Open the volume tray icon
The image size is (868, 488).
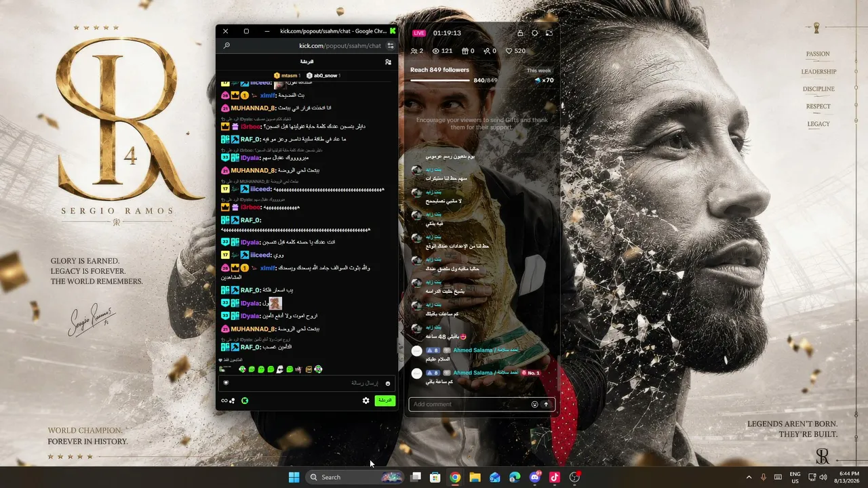[x=823, y=477]
